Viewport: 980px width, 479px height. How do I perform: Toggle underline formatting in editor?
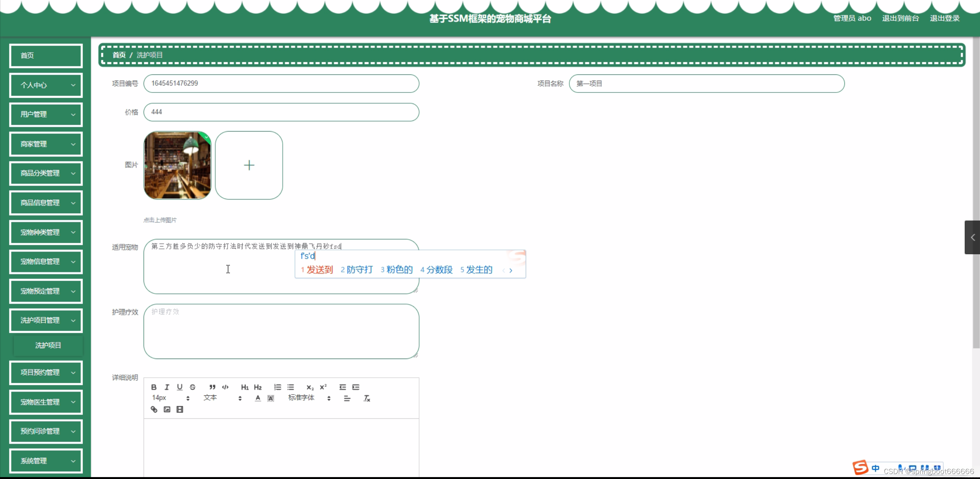click(180, 387)
